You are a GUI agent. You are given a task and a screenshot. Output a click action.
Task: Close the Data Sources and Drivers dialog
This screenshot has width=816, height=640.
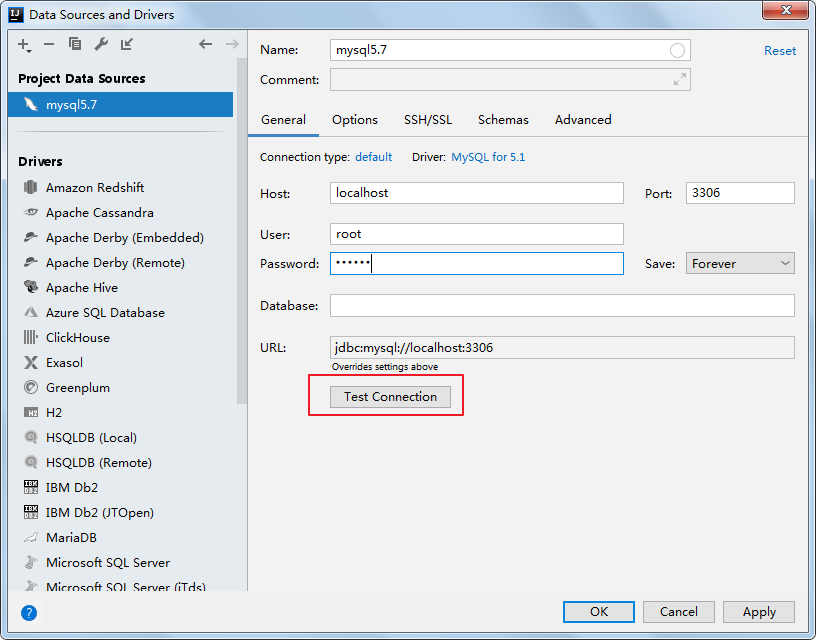pyautogui.click(x=786, y=10)
